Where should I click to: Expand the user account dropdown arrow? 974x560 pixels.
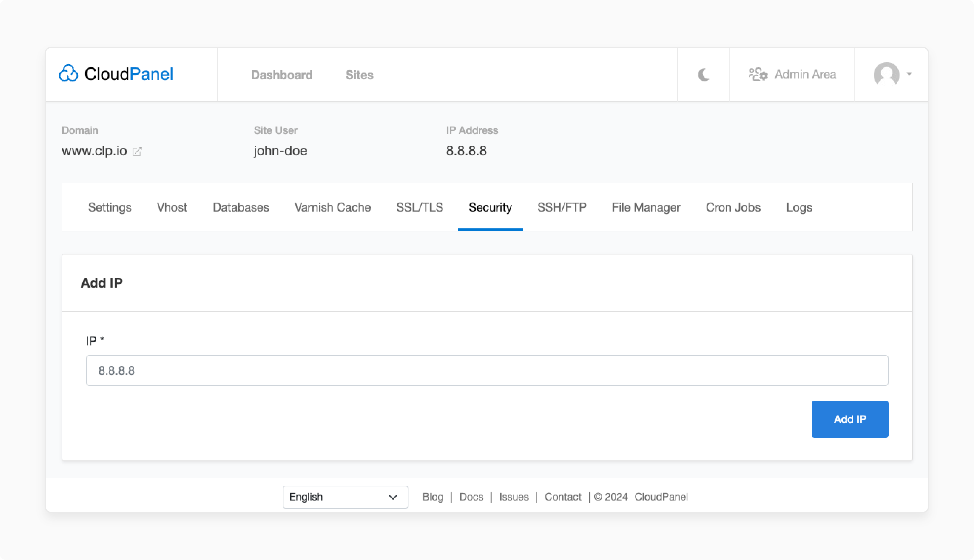point(909,74)
